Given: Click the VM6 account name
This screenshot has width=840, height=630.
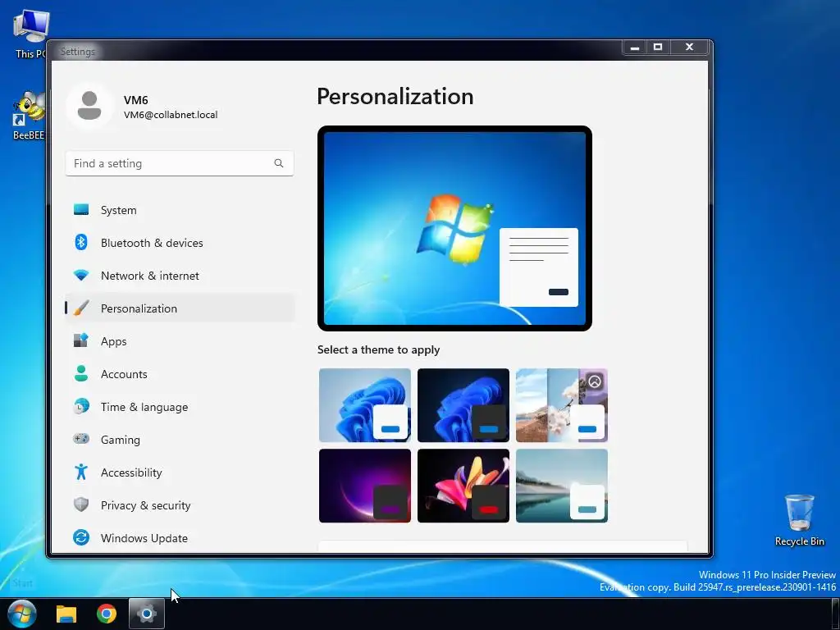Looking at the screenshot, I should [x=135, y=99].
